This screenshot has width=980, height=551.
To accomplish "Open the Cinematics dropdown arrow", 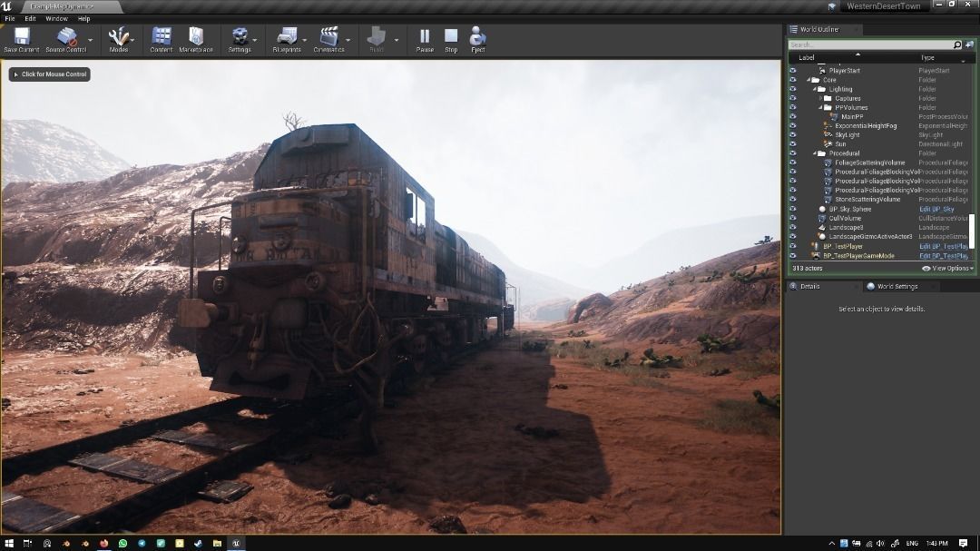I will [348, 40].
